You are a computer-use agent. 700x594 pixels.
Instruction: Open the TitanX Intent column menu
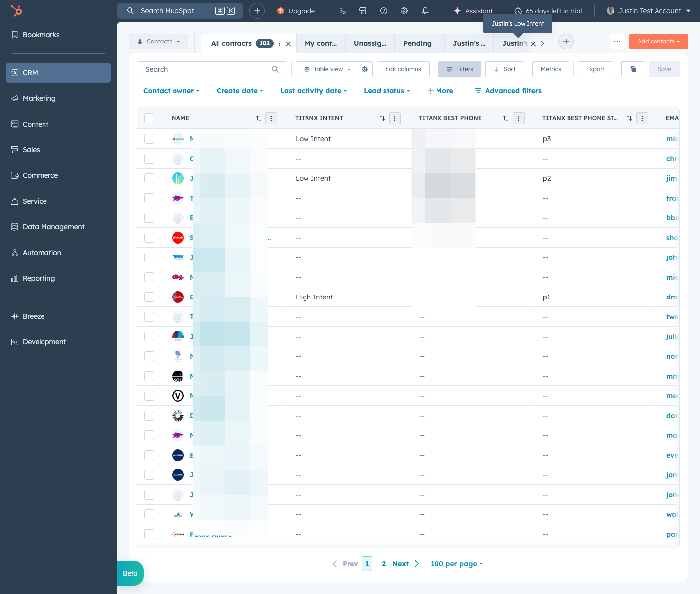[395, 118]
